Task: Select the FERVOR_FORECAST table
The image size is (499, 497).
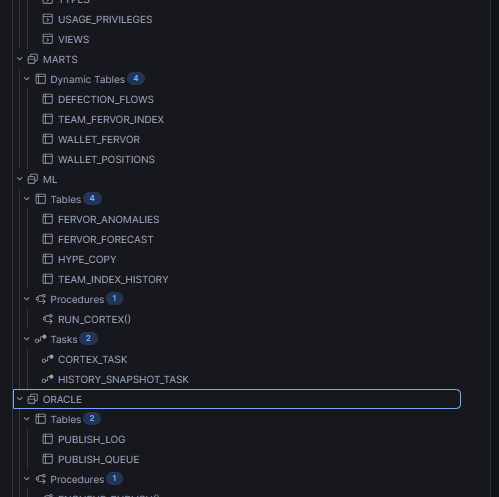Action: click(106, 240)
